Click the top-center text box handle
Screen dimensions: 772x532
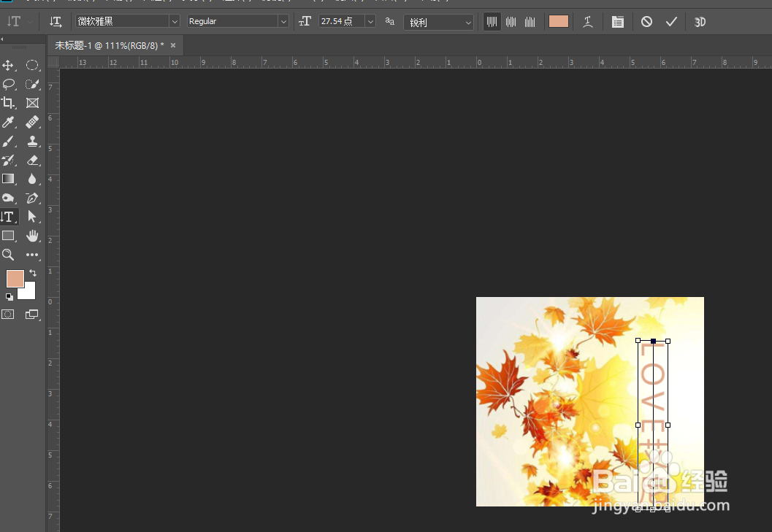pos(653,341)
